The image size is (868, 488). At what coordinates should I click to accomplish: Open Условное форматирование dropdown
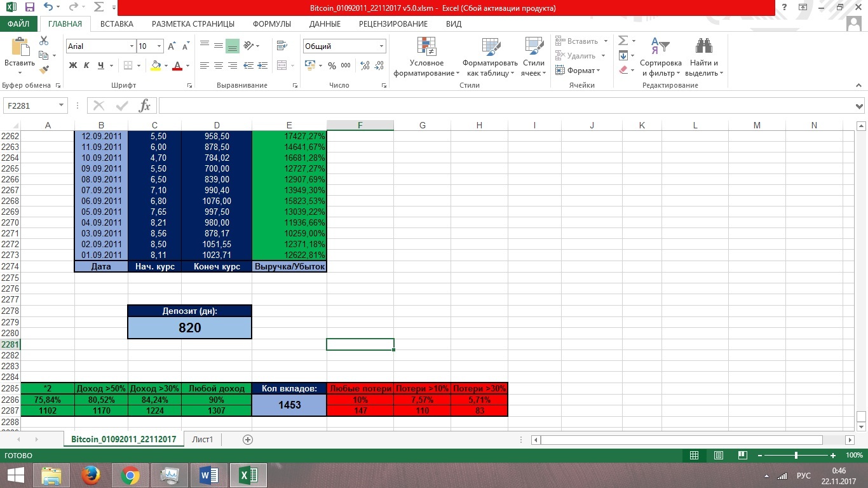[x=426, y=57]
